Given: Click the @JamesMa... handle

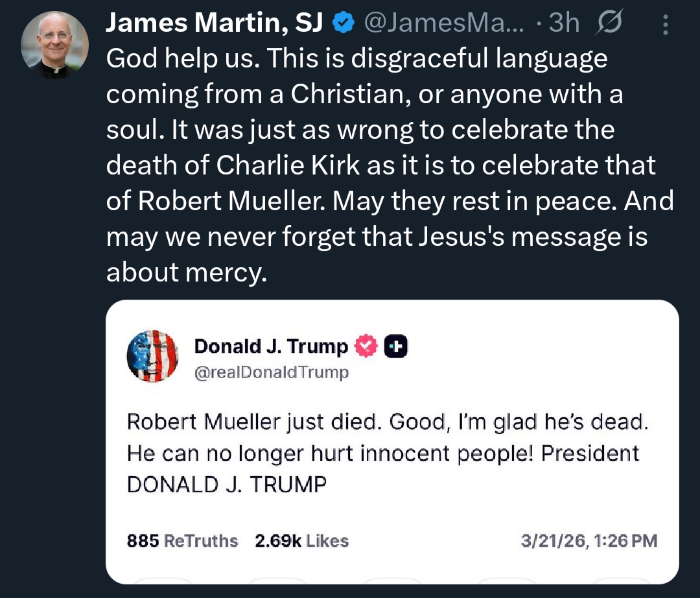Looking at the screenshot, I should (x=447, y=24).
